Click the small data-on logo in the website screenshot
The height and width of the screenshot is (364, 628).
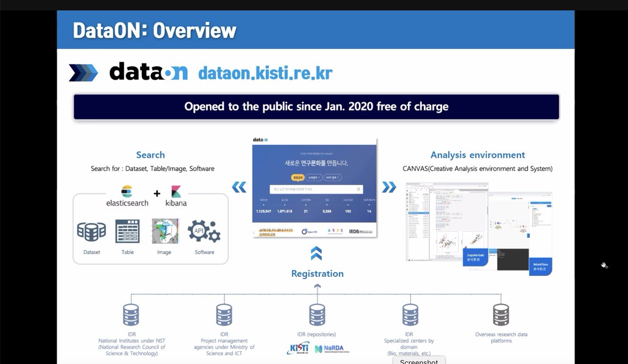tap(261, 141)
